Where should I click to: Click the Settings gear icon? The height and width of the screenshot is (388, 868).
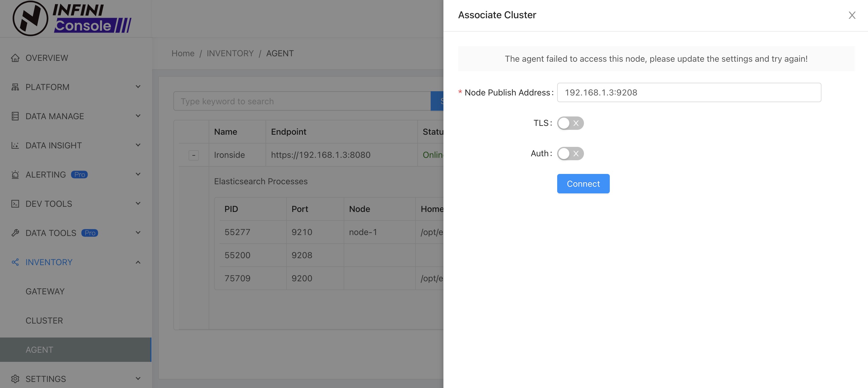15,379
